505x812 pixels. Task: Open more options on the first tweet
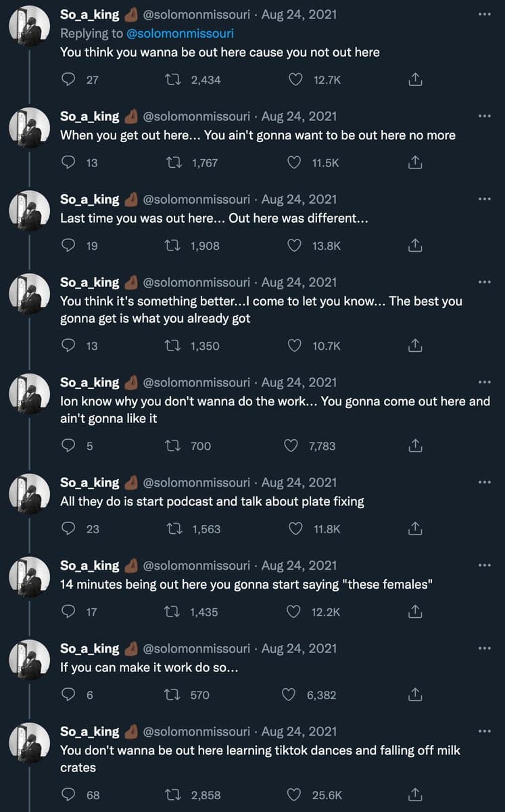pos(484,14)
